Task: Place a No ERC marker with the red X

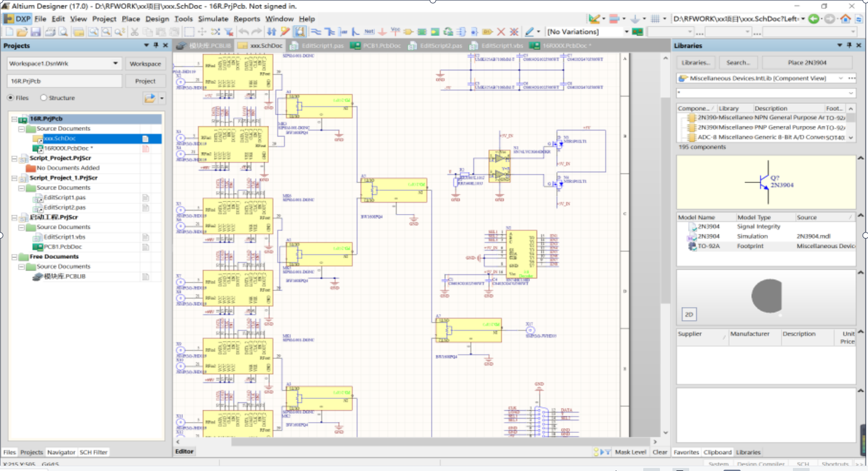Action: (x=501, y=32)
